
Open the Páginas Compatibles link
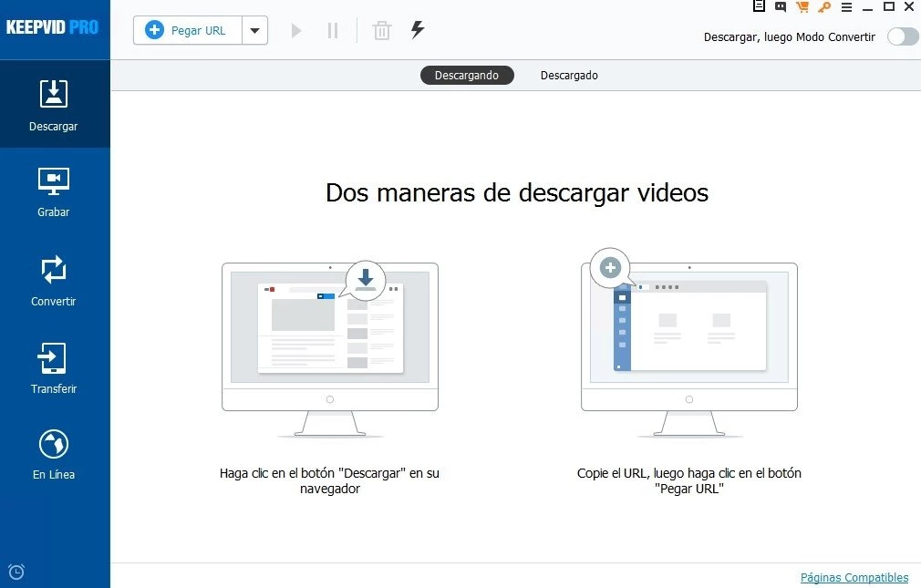pyautogui.click(x=854, y=577)
